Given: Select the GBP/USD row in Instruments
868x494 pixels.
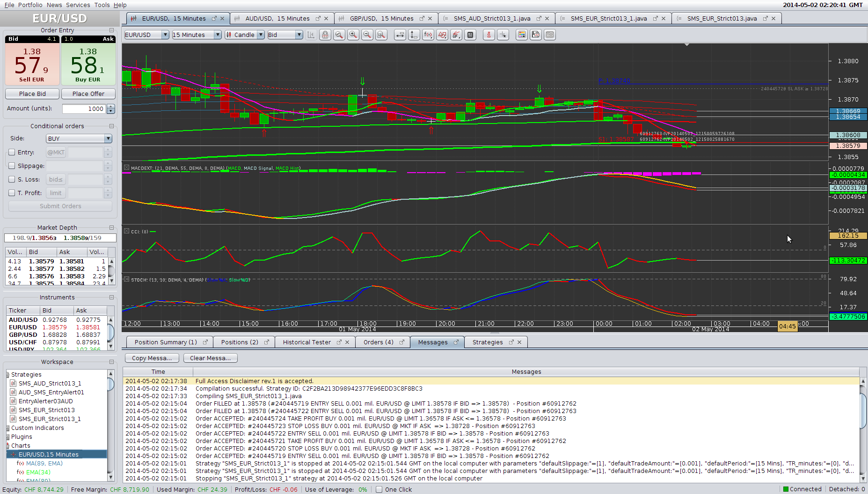Looking at the screenshot, I should click(x=57, y=335).
